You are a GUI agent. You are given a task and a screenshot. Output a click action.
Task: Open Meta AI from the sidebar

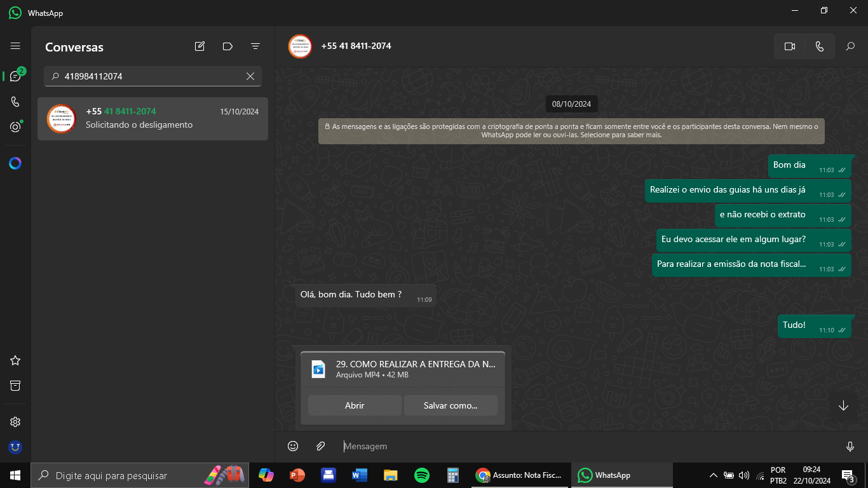[15, 163]
